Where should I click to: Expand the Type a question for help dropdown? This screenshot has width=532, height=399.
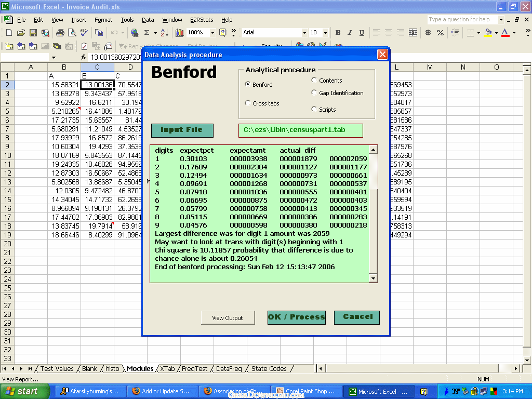pyautogui.click(x=501, y=20)
